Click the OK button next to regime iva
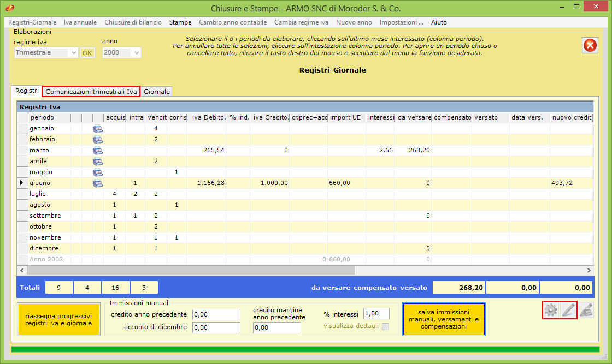The image size is (612, 364). [x=87, y=53]
